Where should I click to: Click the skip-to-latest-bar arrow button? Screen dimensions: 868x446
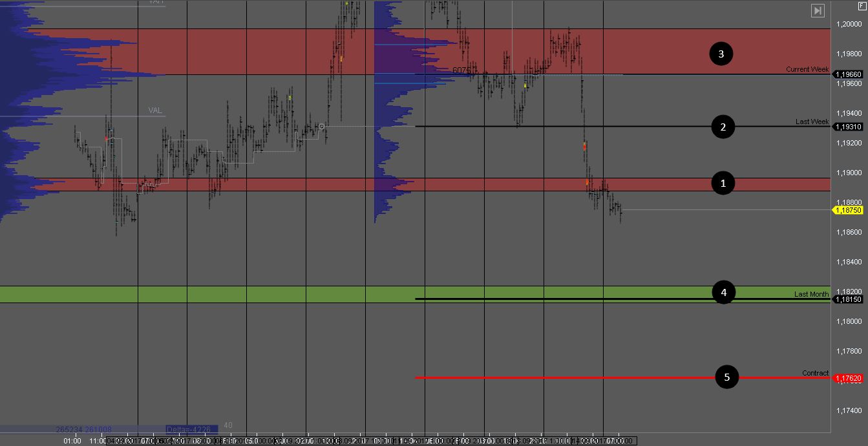pyautogui.click(x=818, y=10)
